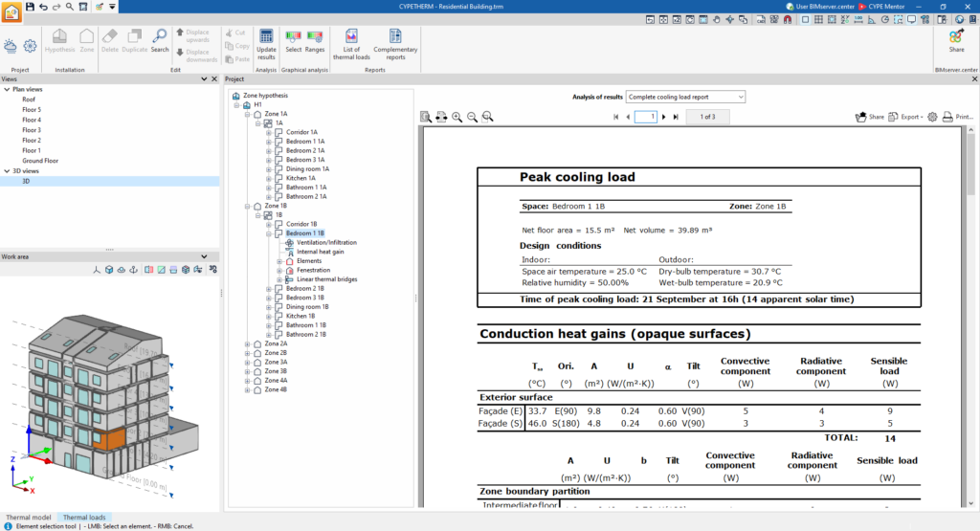
Task: Collapse the Plan views group
Action: coord(7,89)
